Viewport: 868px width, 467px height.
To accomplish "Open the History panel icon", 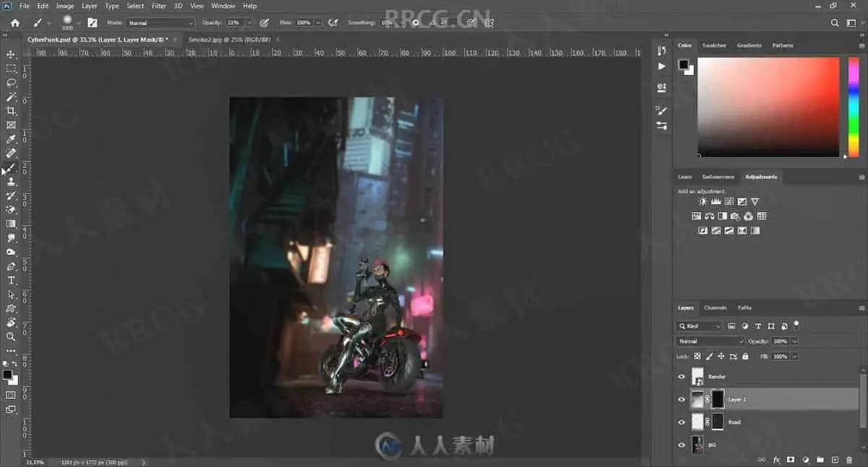I will (661, 51).
